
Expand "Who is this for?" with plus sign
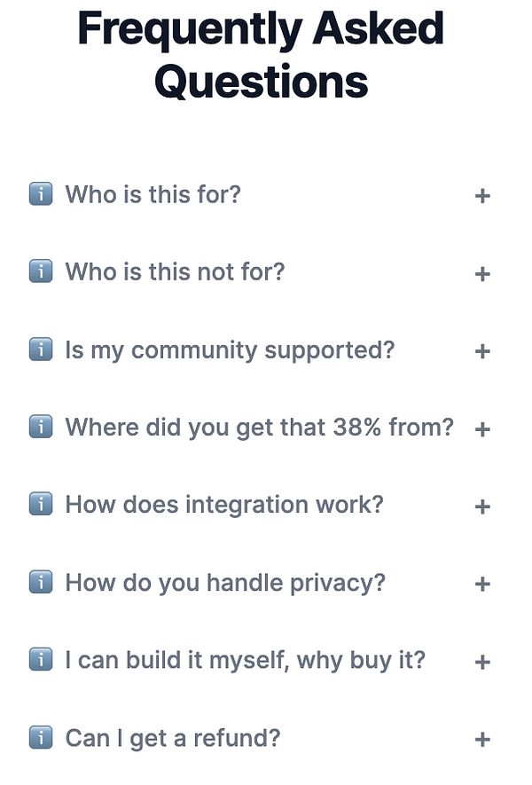[x=482, y=196]
